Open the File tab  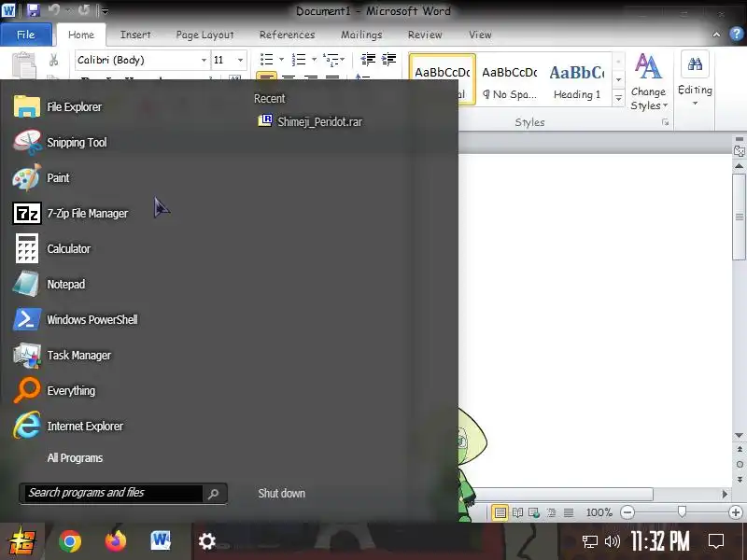[x=26, y=35]
